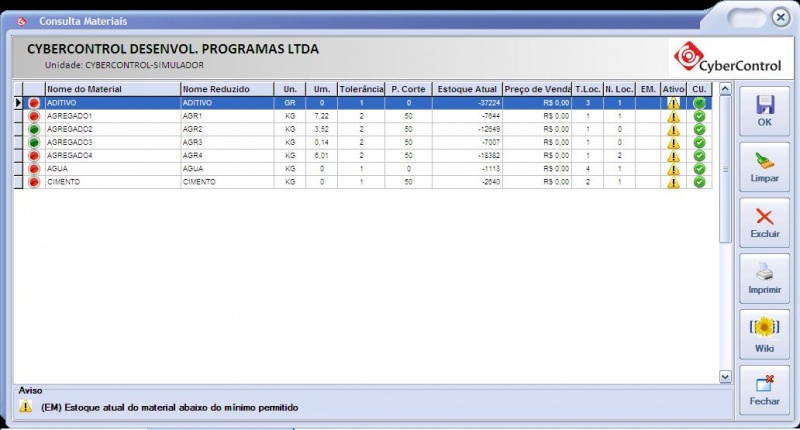This screenshot has height=430, width=800.
Task: Click the green CU check for AGREGADO1
Action: (x=699, y=116)
